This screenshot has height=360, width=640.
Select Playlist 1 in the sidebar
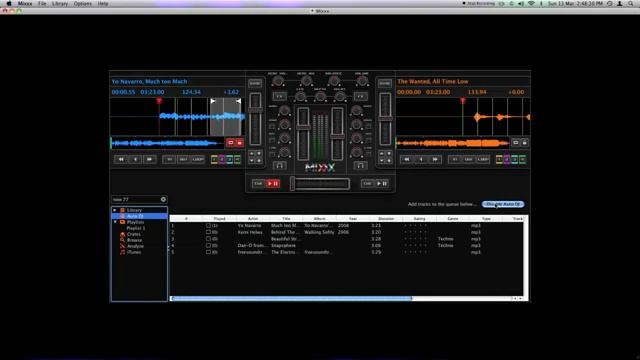(x=136, y=228)
